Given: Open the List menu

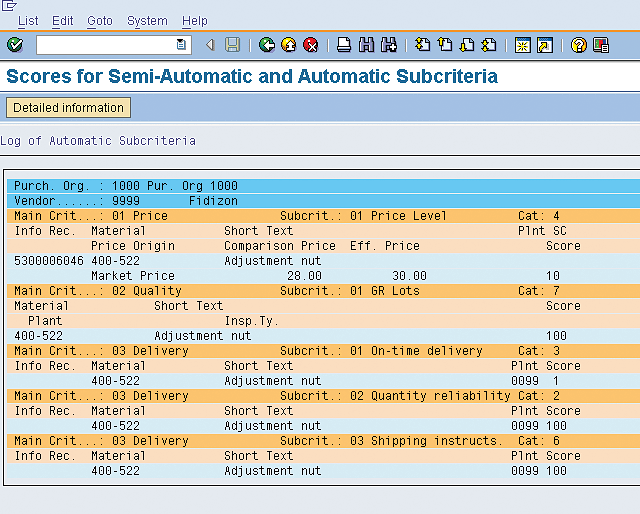Looking at the screenshot, I should tap(28, 20).
